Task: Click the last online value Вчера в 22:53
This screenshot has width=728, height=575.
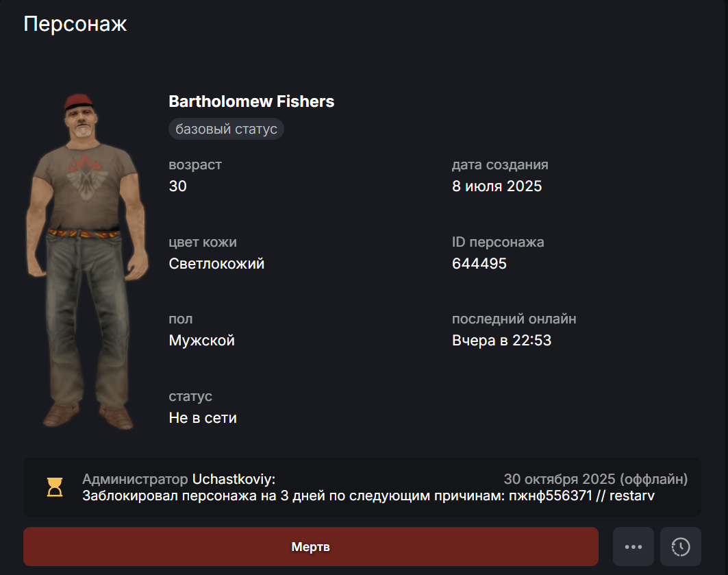Action: click(501, 341)
